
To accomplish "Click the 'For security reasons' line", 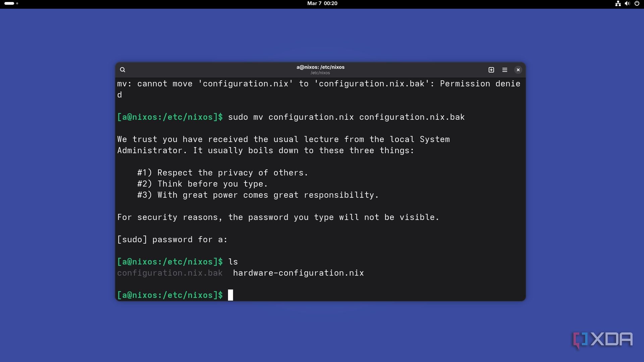I will tap(278, 217).
